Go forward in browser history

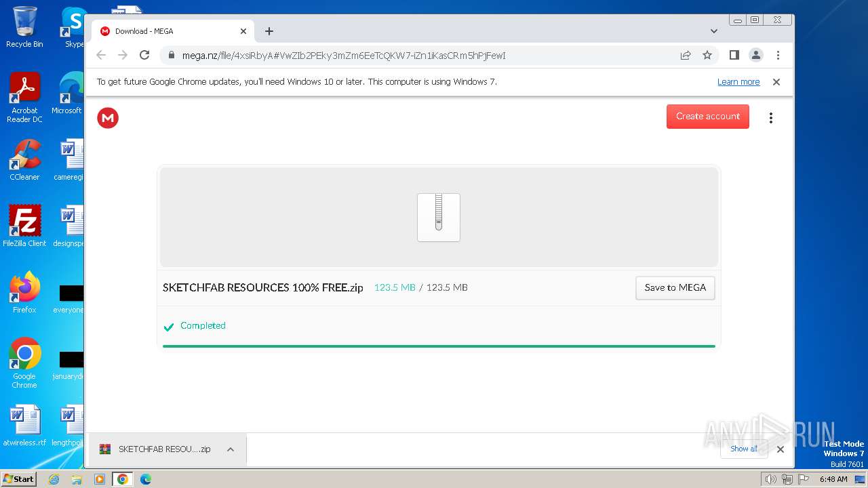tap(123, 56)
